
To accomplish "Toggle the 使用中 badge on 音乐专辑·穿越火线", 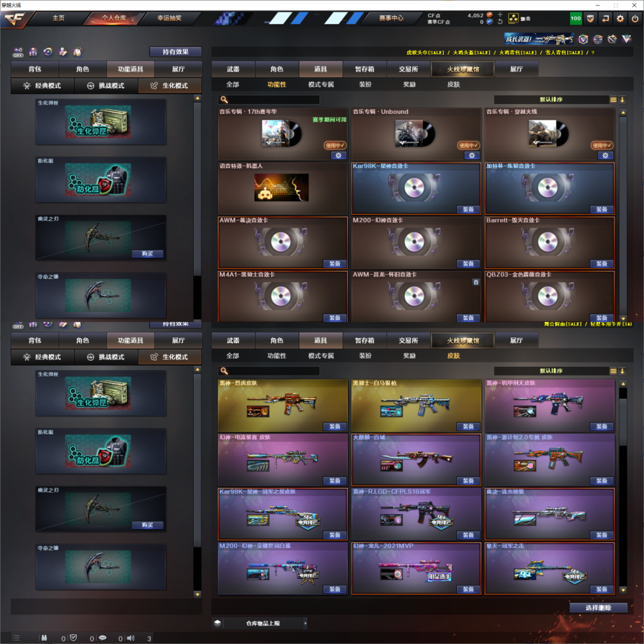I will pos(602,145).
